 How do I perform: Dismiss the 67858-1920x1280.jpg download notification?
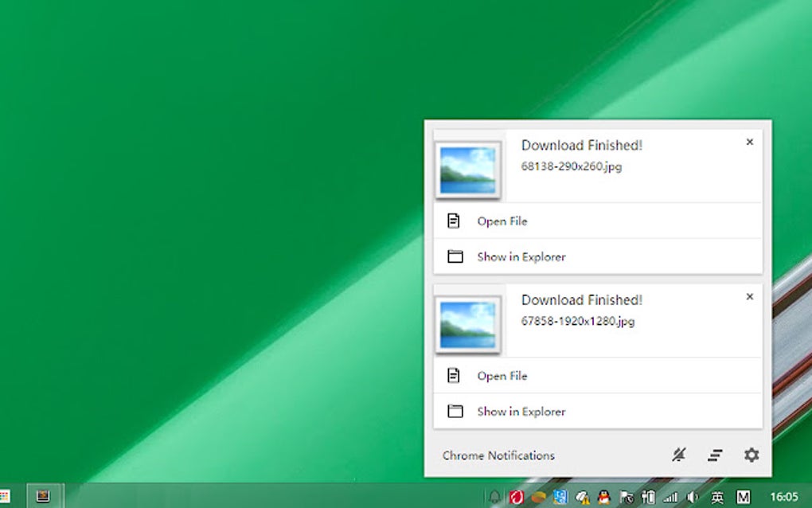[x=749, y=296]
